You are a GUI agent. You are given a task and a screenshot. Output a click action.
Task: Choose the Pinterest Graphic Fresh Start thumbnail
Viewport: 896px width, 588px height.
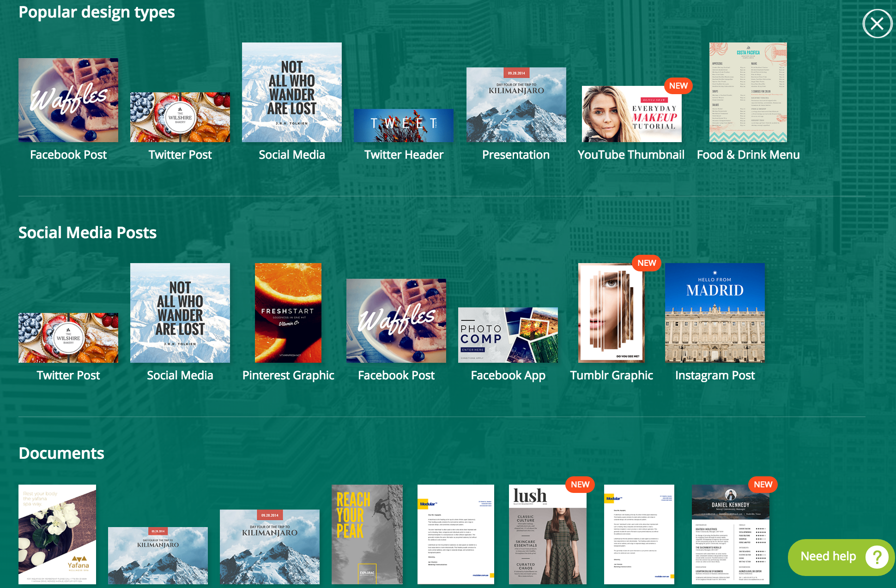click(x=288, y=313)
